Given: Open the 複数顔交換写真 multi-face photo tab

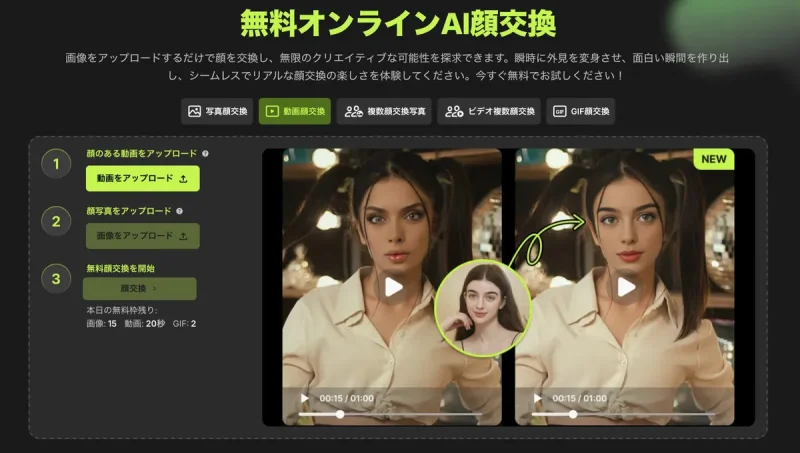Looking at the screenshot, I should point(384,111).
